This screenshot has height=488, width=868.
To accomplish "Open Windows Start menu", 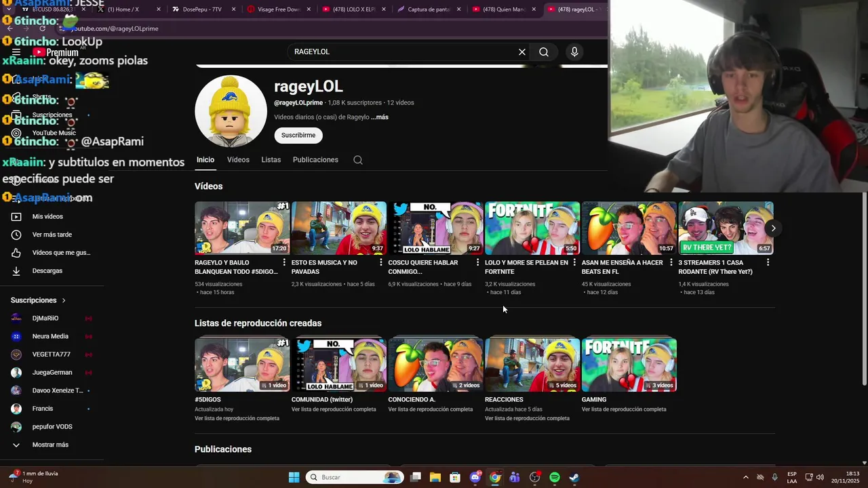I will point(294,477).
